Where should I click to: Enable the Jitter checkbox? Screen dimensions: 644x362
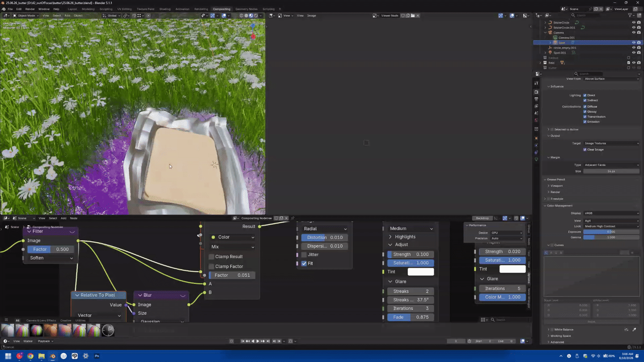304,255
